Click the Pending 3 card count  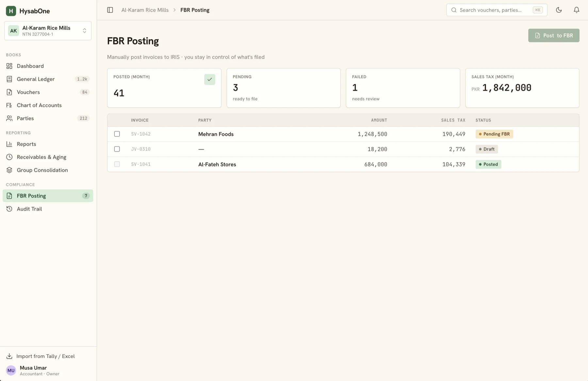236,88
